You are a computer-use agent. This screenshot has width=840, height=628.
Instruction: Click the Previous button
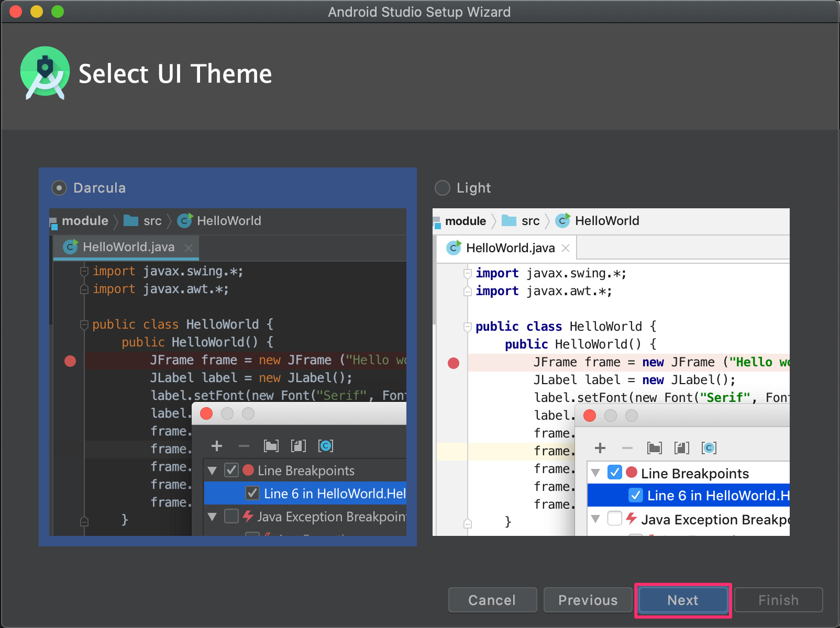coord(588,600)
